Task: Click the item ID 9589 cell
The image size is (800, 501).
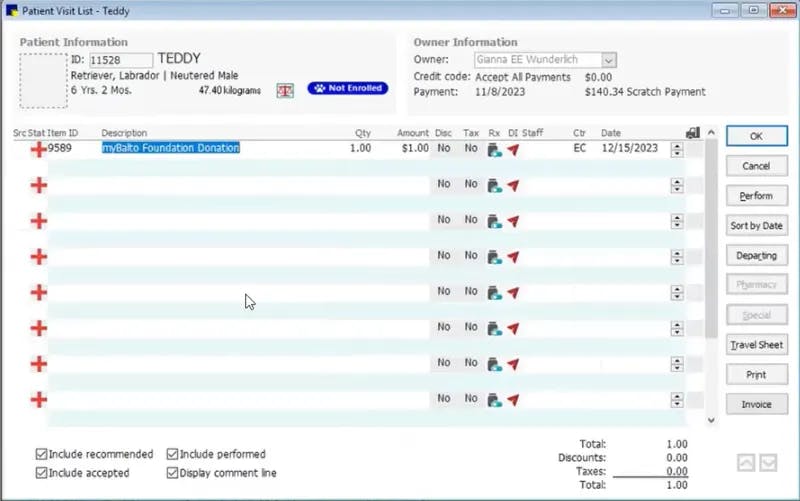Action: [60, 148]
